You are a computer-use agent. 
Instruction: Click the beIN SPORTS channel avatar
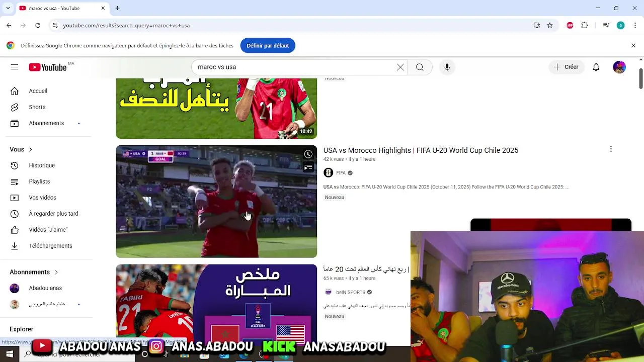tap(328, 292)
